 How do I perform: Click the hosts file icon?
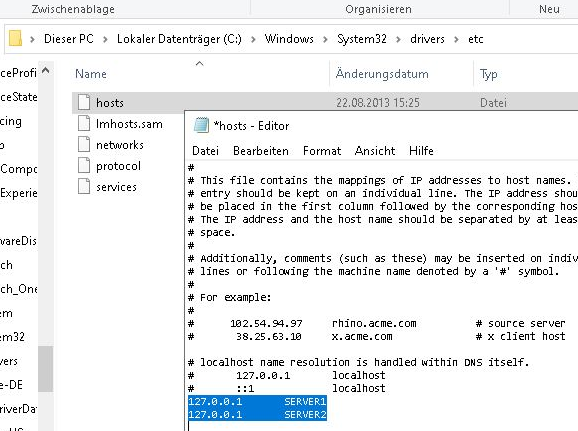(84, 102)
